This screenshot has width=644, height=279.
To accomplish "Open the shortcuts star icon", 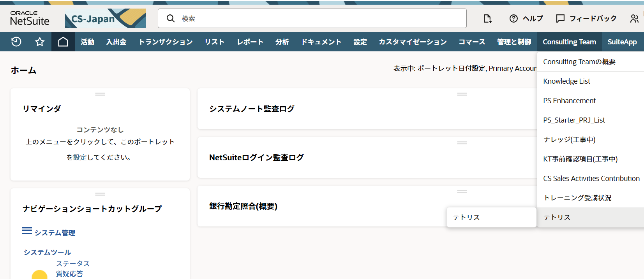I will click(40, 42).
